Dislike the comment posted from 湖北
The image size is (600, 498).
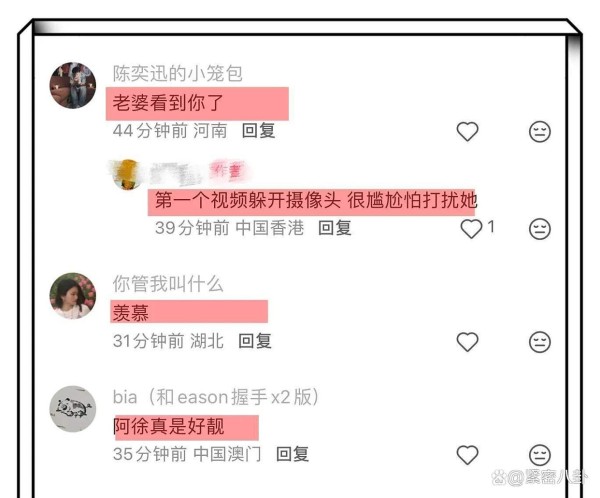540,342
